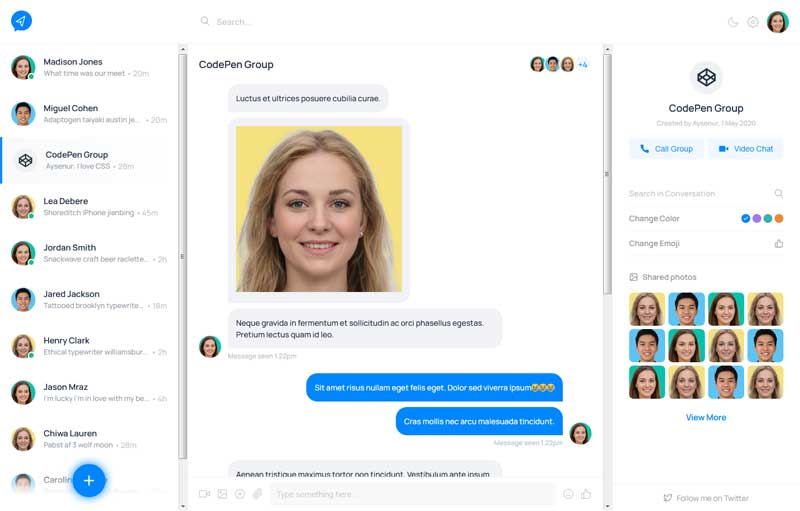Click the first participant avatar in chat header

(537, 64)
